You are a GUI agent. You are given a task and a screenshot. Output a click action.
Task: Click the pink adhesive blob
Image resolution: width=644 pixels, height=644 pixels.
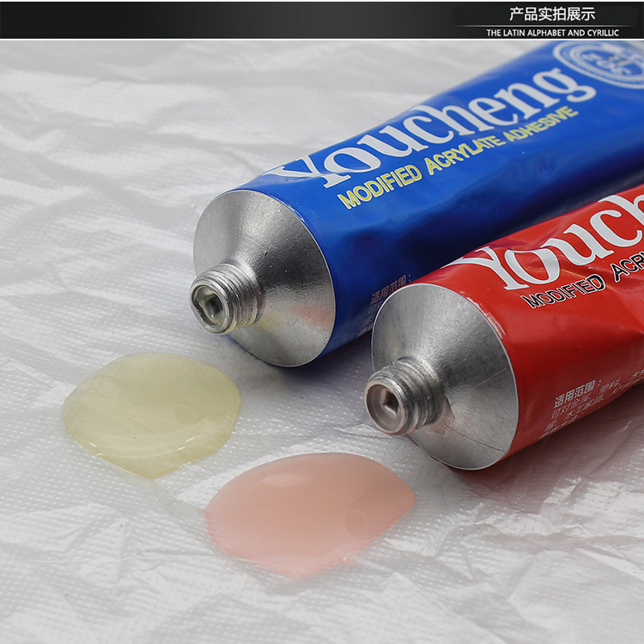pos(309,514)
